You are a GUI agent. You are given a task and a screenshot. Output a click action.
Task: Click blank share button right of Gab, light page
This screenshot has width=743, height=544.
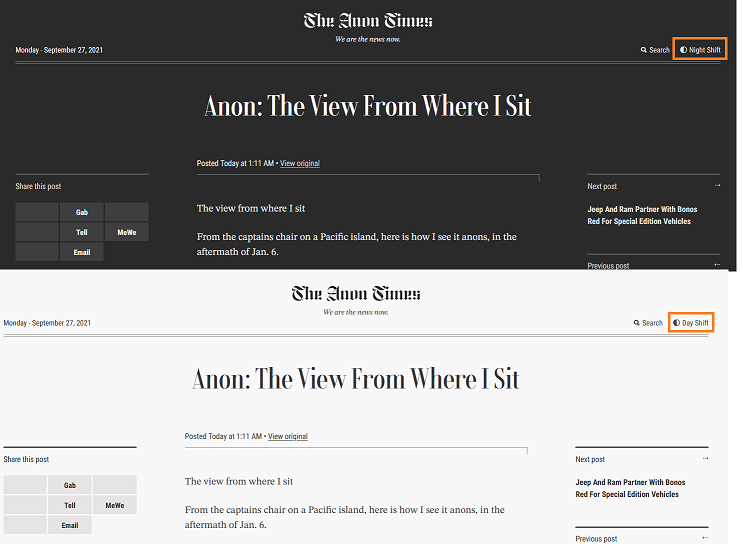[x=115, y=485]
